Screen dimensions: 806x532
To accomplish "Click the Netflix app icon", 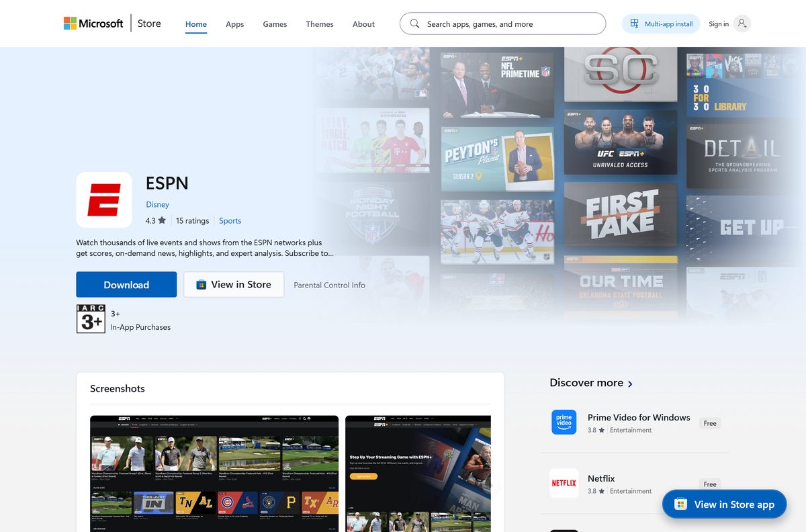I will click(x=564, y=483).
